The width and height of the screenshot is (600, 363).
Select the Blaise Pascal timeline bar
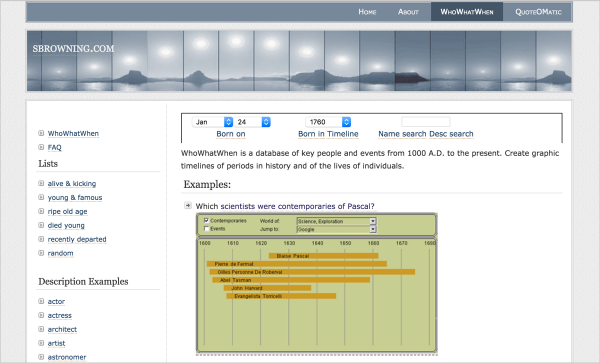pyautogui.click(x=323, y=256)
